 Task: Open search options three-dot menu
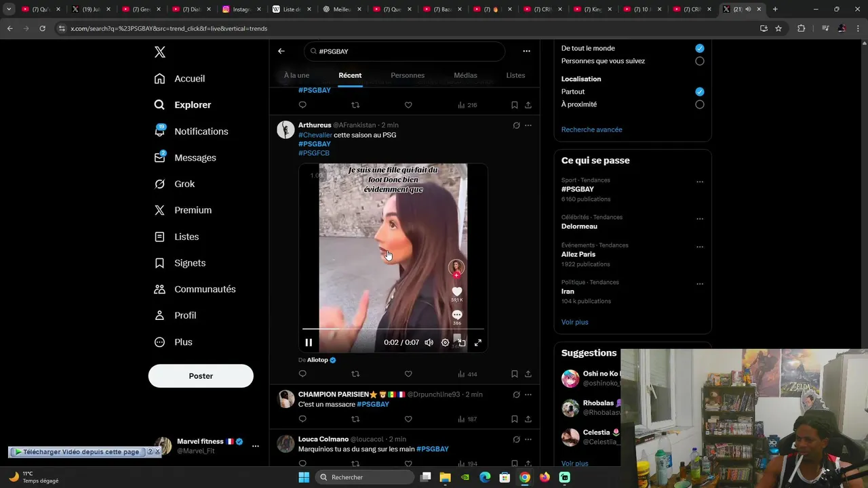(526, 52)
